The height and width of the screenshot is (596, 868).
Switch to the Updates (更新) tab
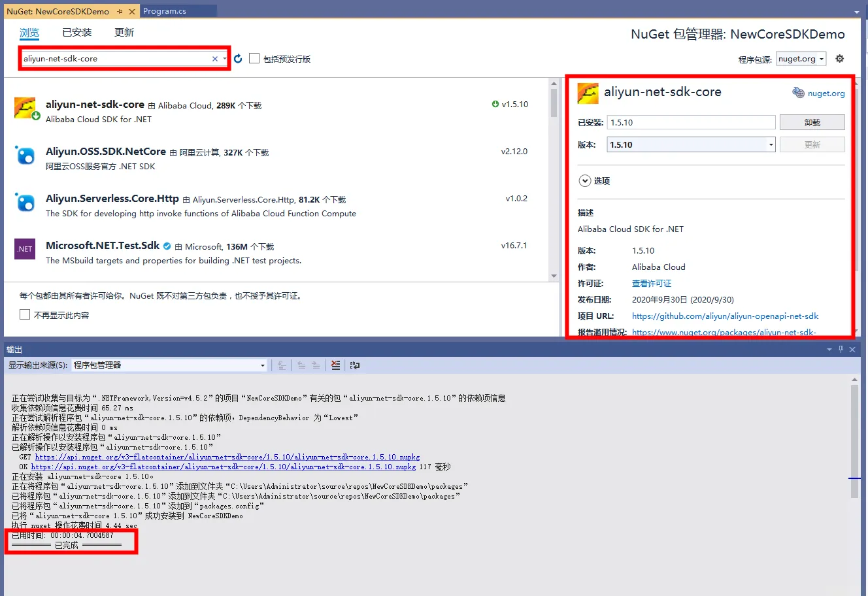124,33
